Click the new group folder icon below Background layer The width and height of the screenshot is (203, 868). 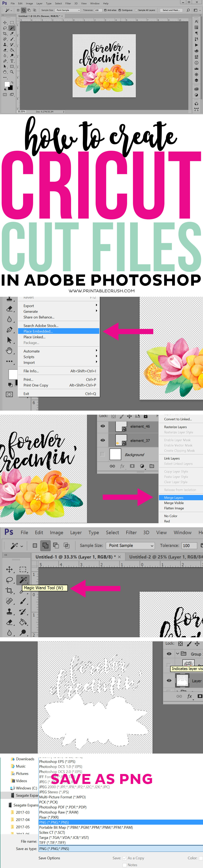(152, 466)
